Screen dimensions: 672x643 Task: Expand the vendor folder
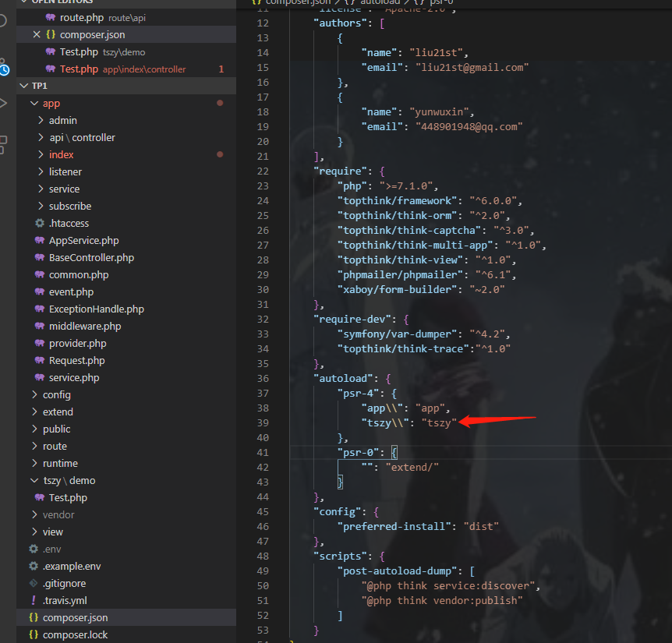34,514
